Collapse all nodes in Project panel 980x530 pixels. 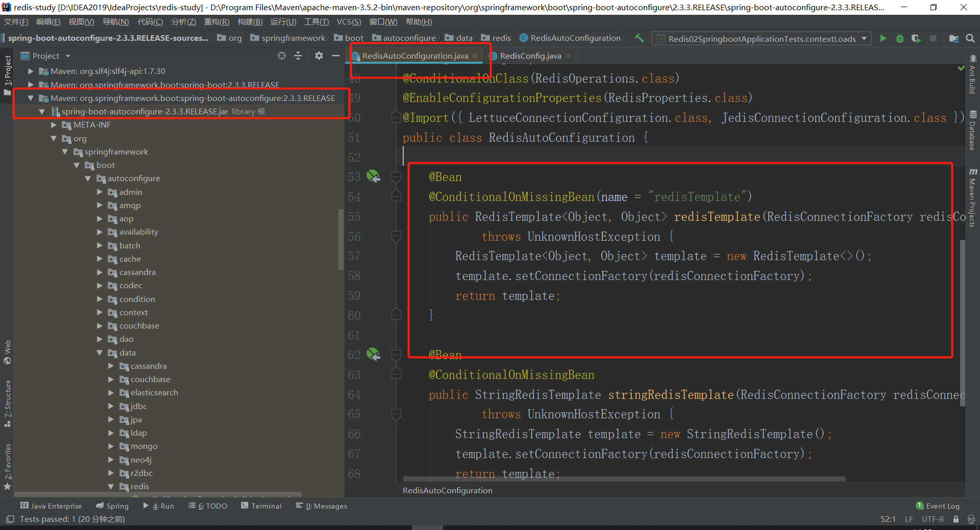click(299, 56)
